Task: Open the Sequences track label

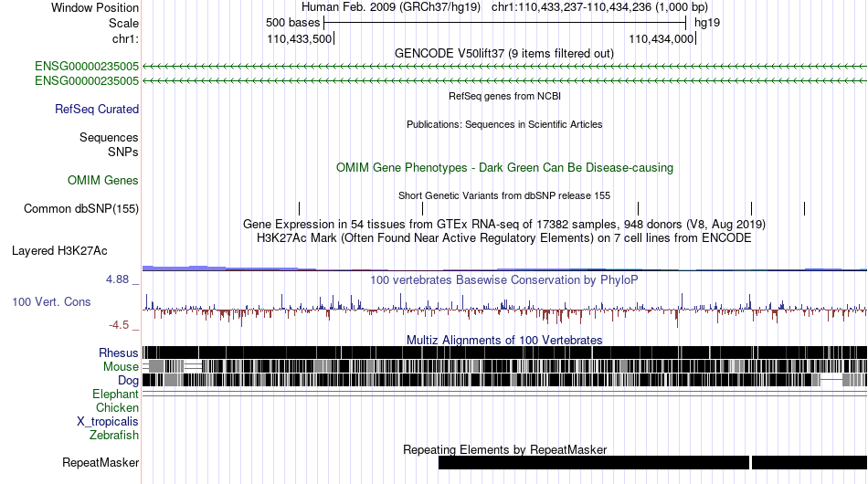Action: click(109, 137)
